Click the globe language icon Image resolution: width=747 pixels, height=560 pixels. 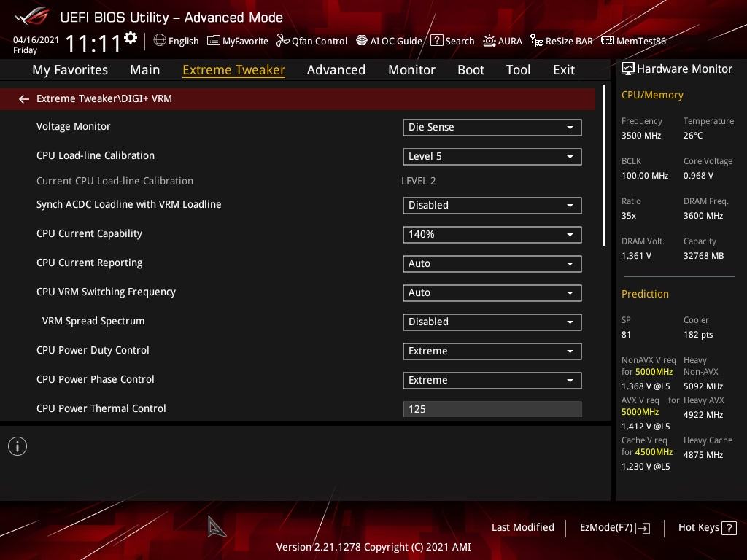[x=160, y=41]
